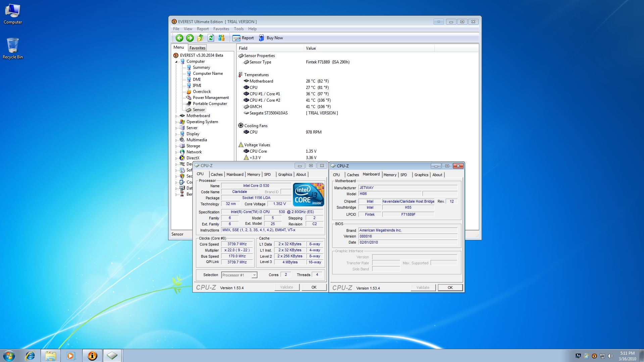Open Internet Explorer from the taskbar
The width and height of the screenshot is (644, 362).
[x=30, y=356]
